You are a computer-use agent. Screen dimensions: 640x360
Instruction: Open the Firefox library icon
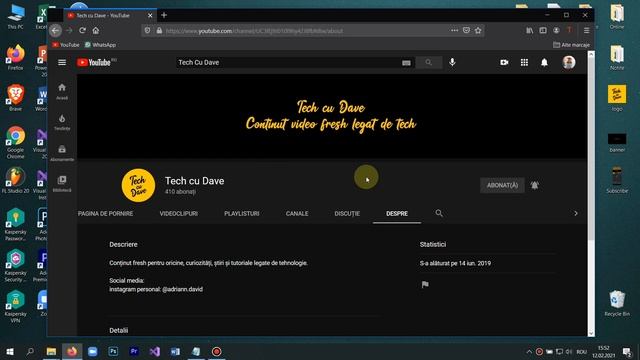pos(529,31)
